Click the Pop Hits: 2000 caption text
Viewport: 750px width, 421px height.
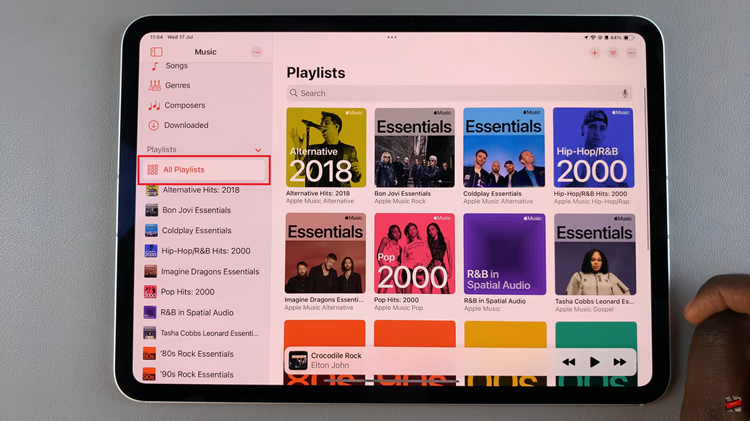pyautogui.click(x=396, y=300)
